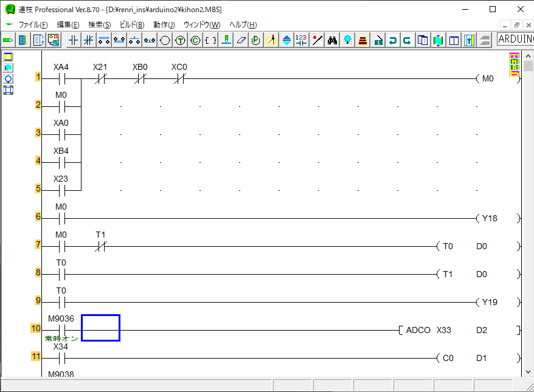Open the ファイル(F) menu
The height and width of the screenshot is (392, 534).
click(33, 25)
